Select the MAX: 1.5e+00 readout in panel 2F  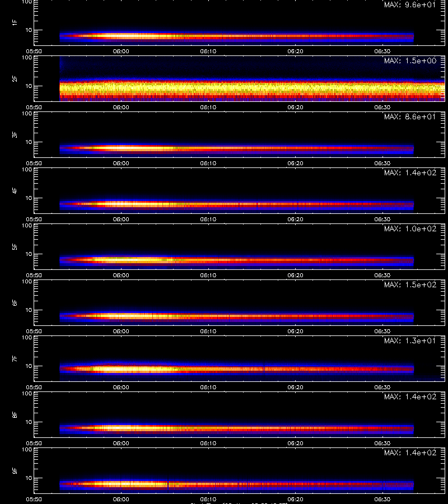click(x=410, y=60)
